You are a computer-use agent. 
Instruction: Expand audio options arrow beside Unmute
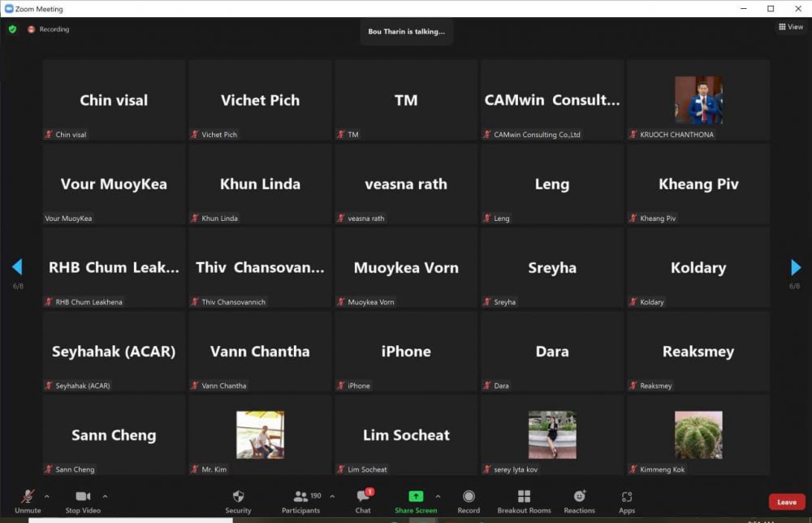(46, 496)
